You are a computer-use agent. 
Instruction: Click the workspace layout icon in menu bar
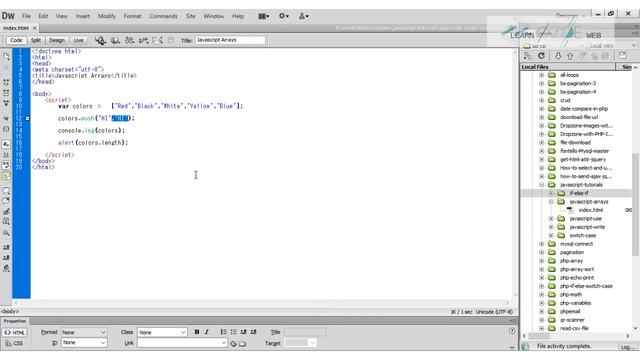264,16
